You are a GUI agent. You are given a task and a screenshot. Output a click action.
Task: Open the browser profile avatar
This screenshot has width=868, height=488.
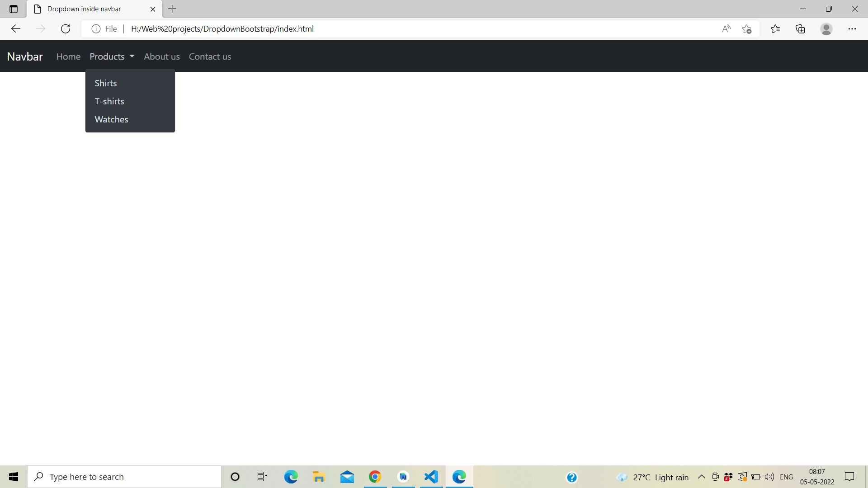click(826, 28)
